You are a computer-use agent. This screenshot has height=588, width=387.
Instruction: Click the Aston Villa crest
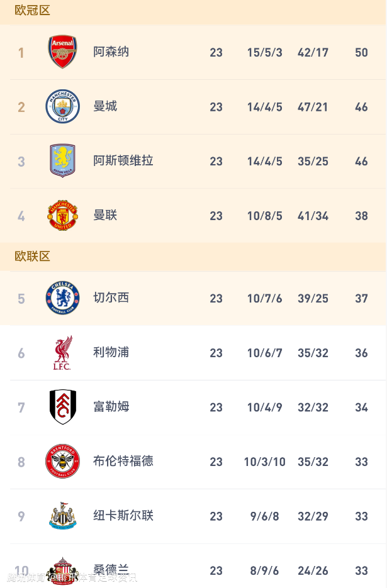[62, 161]
